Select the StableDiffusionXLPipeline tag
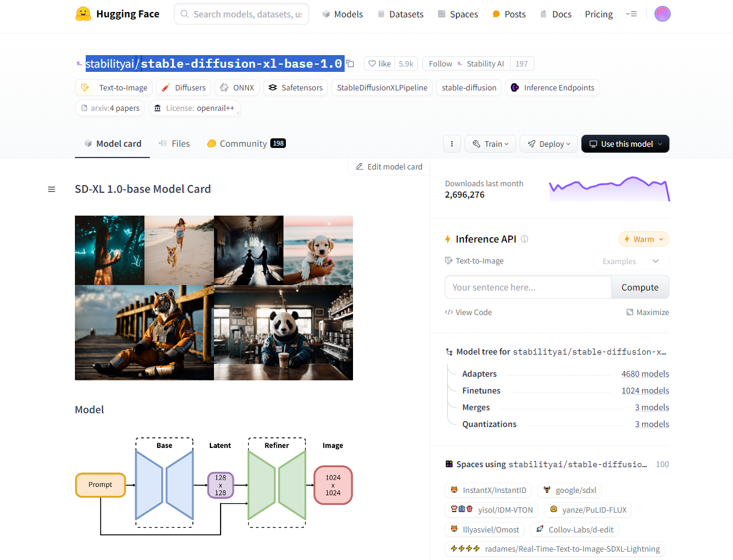The width and height of the screenshot is (733, 560). click(382, 87)
